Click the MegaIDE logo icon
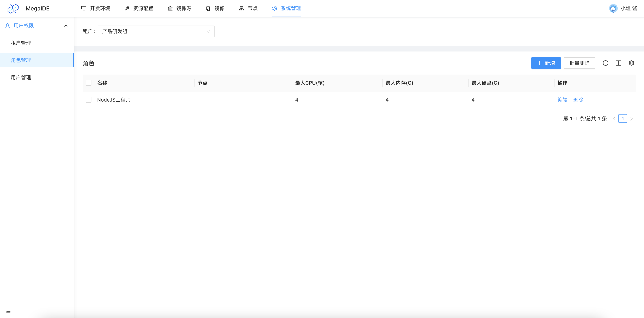The image size is (644, 318). [13, 8]
